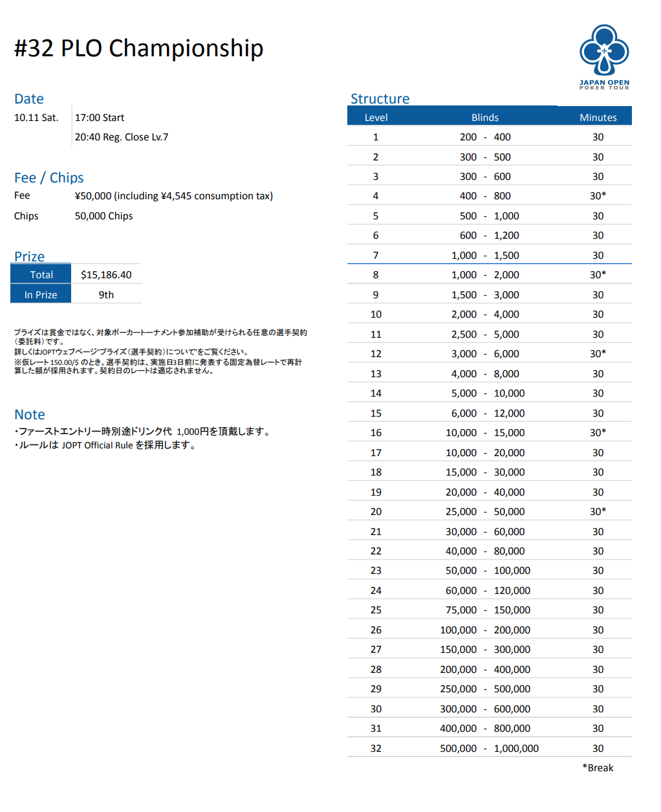
Task: Click the level 32 row number
Action: (x=376, y=749)
